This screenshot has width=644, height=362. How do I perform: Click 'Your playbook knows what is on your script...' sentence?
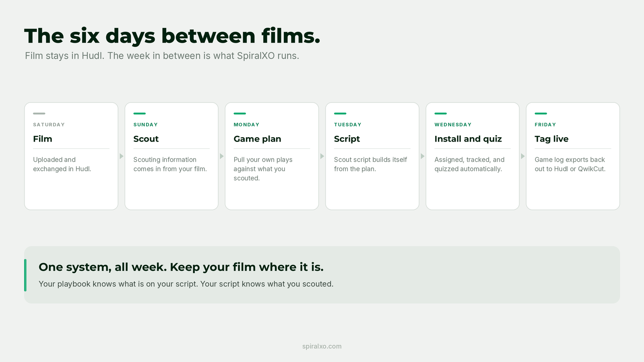click(186, 284)
